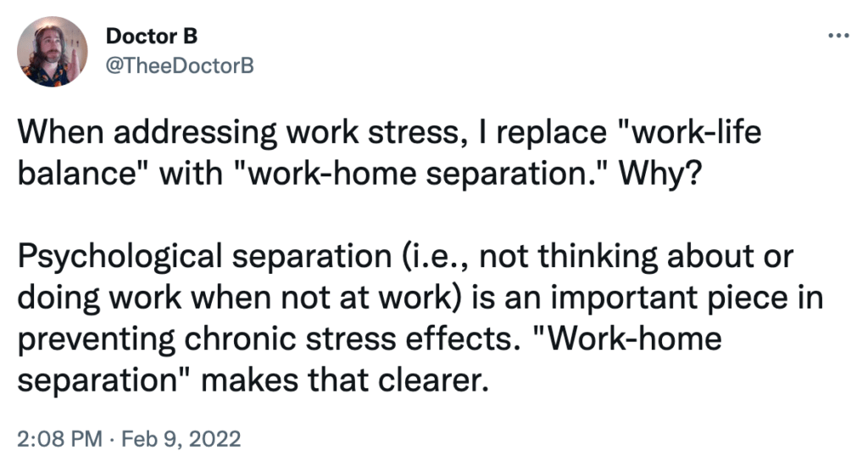
Task: Click the first paragraph about work stress
Action: (389, 153)
